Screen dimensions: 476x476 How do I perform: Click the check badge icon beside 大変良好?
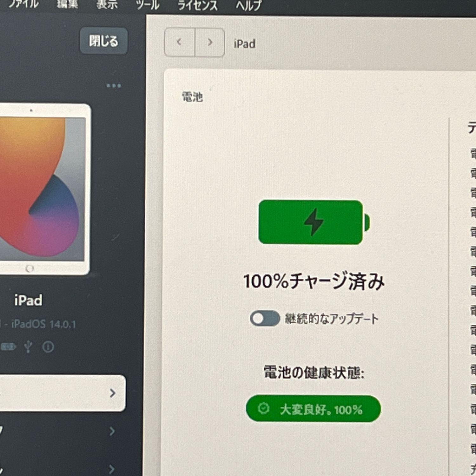point(263,408)
